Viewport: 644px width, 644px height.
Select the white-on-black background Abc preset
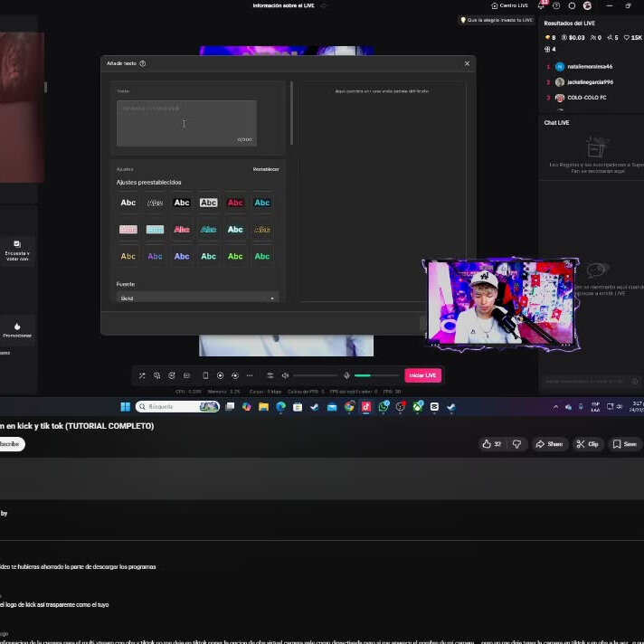pos(182,203)
